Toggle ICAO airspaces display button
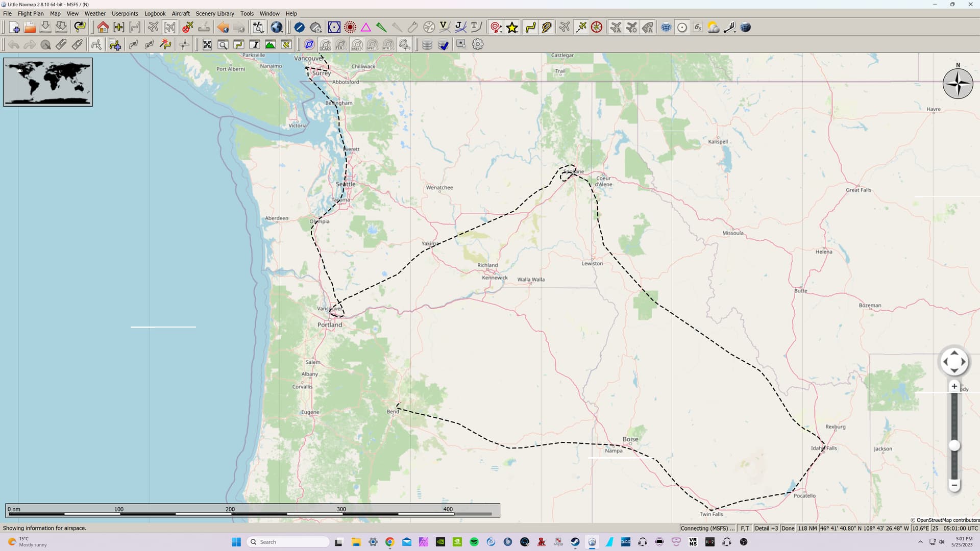 325,45
